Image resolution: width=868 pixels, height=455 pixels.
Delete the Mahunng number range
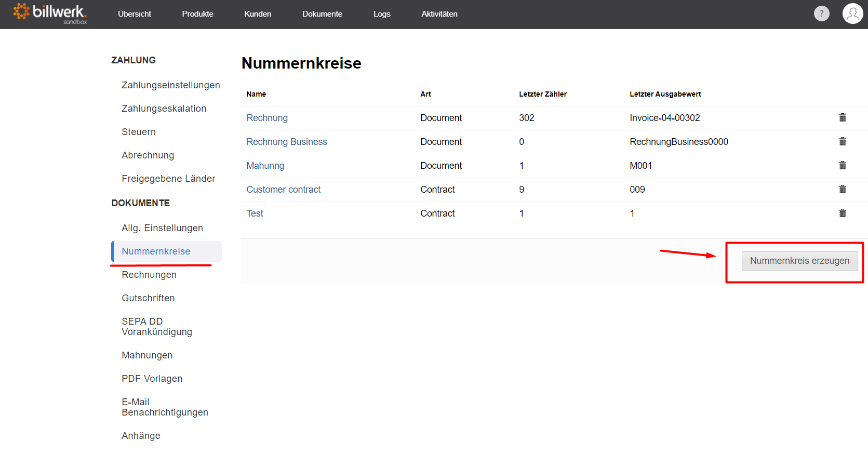(843, 165)
